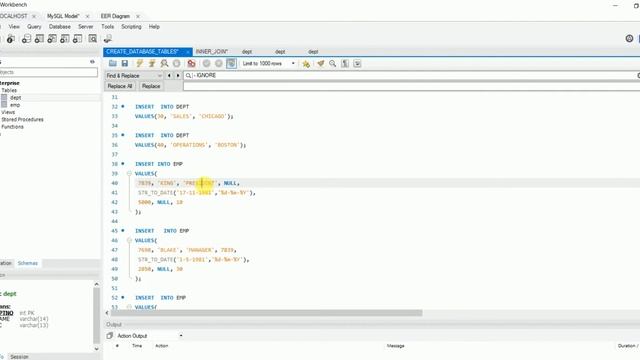Screen dimensions: 640x360
Task: Toggle word wrapping in the editor
Action: point(357,63)
